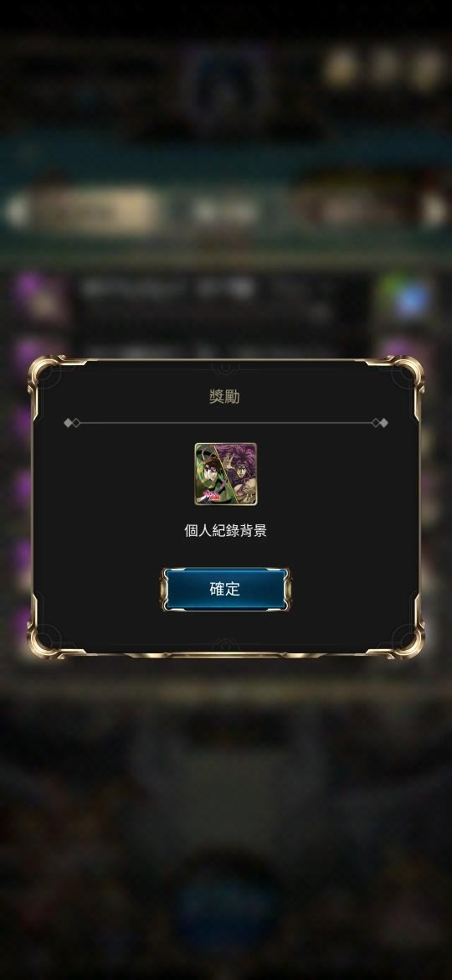Tap the blurred purple icon on the first list row
The width and height of the screenshot is (452, 980).
(38, 297)
